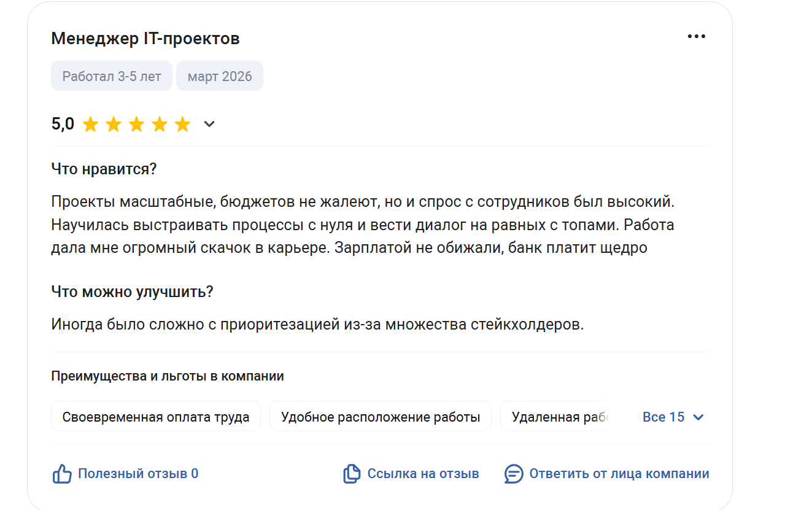Image resolution: width=812 pixels, height=510 pixels.
Task: Select 'Удобное расположение работы' benefit chip
Action: tap(381, 417)
